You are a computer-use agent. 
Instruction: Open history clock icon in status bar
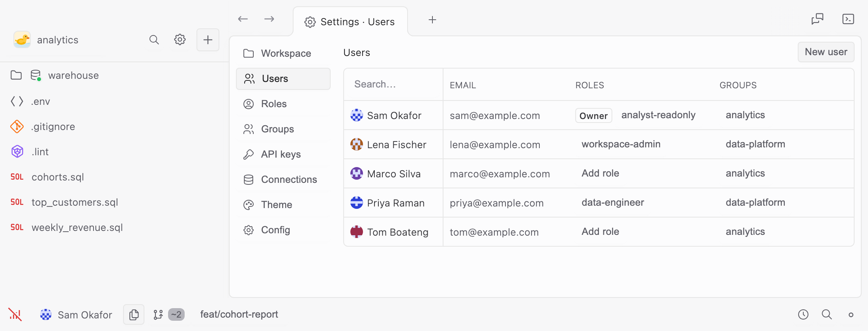(x=803, y=314)
